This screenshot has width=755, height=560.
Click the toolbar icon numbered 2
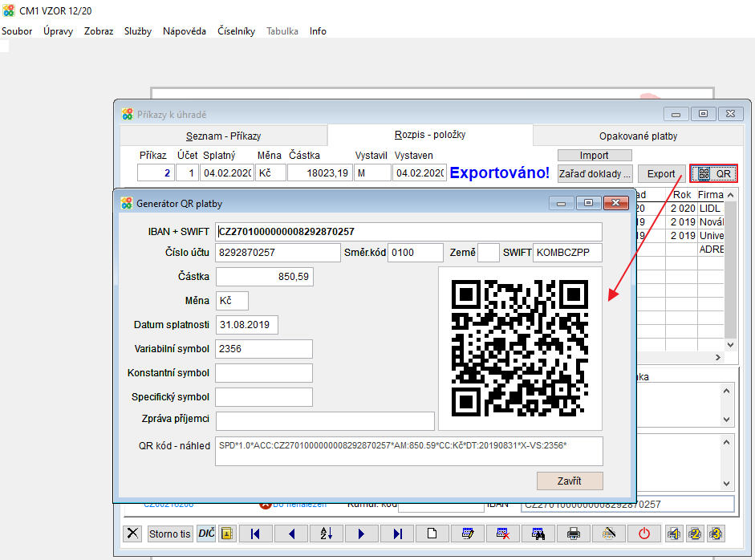[695, 534]
